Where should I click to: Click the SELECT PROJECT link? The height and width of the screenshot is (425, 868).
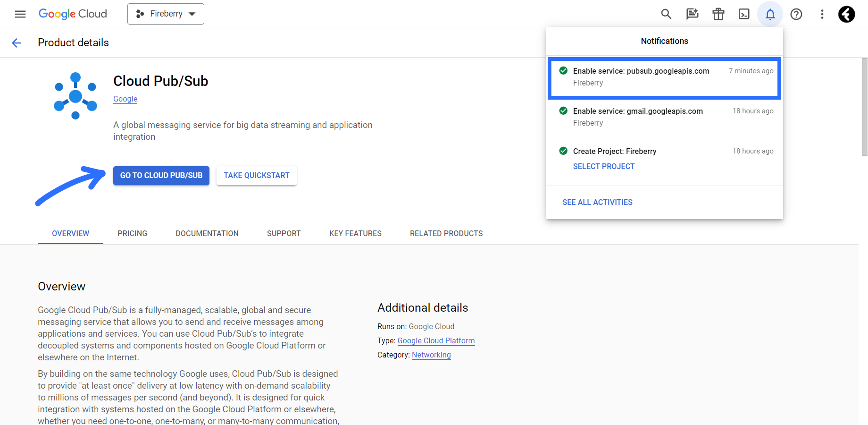[x=604, y=166]
